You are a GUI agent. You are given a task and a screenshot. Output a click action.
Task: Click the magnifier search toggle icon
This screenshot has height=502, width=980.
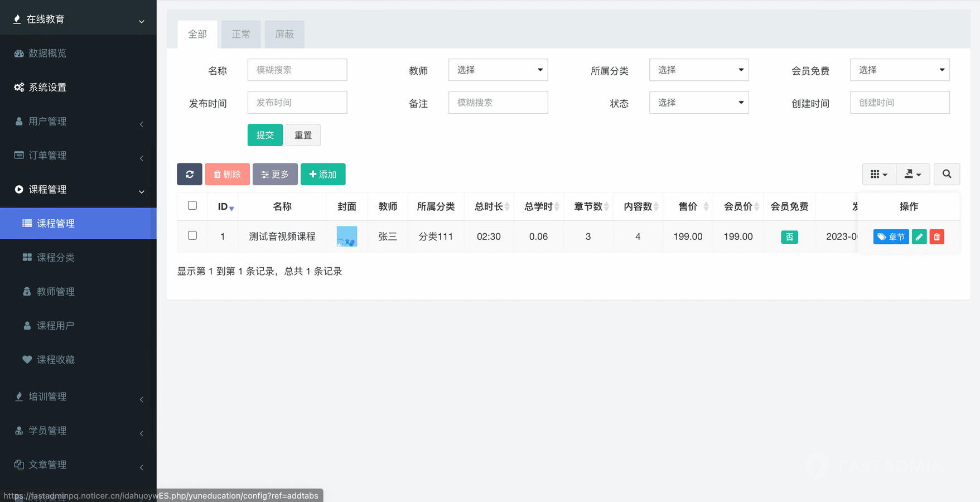[947, 174]
